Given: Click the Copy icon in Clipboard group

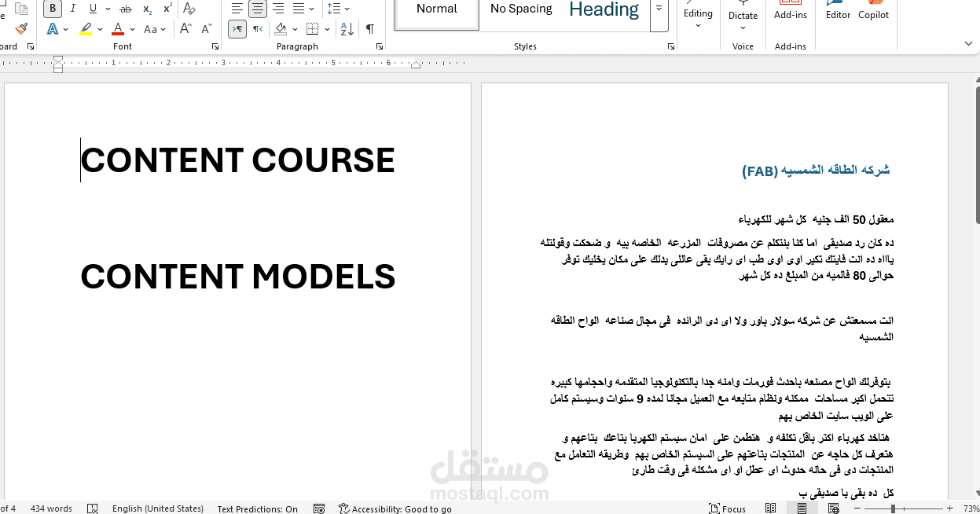Looking at the screenshot, I should [x=21, y=9].
